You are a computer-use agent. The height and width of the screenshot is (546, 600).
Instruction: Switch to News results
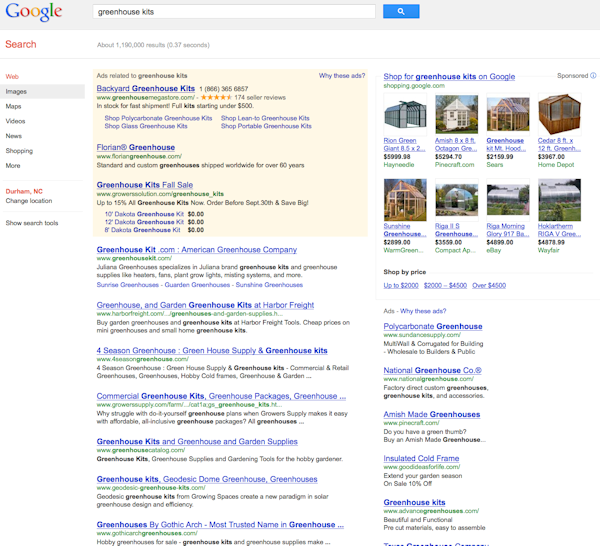pos(14,136)
